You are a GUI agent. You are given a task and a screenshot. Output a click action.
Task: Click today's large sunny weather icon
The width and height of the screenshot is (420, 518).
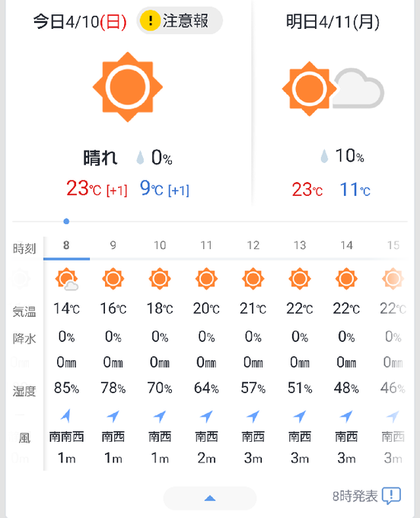tap(128, 87)
